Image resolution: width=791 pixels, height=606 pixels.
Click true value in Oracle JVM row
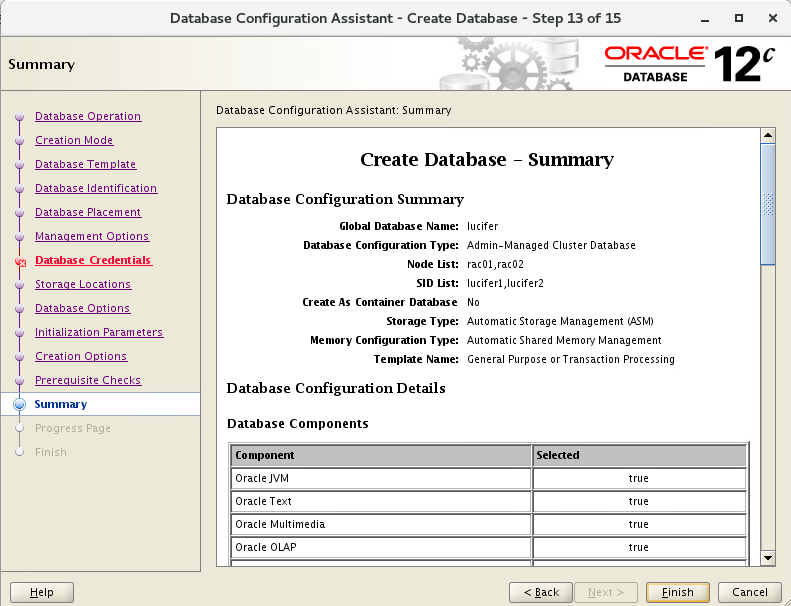pyautogui.click(x=639, y=478)
